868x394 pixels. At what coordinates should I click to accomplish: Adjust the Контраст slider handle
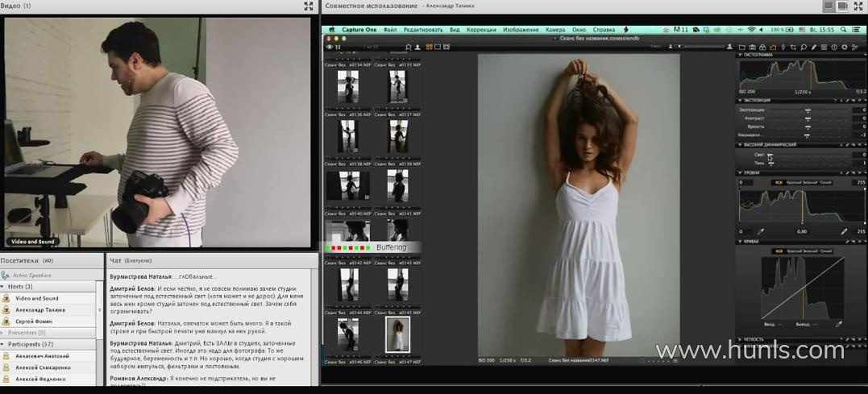pyautogui.click(x=808, y=118)
